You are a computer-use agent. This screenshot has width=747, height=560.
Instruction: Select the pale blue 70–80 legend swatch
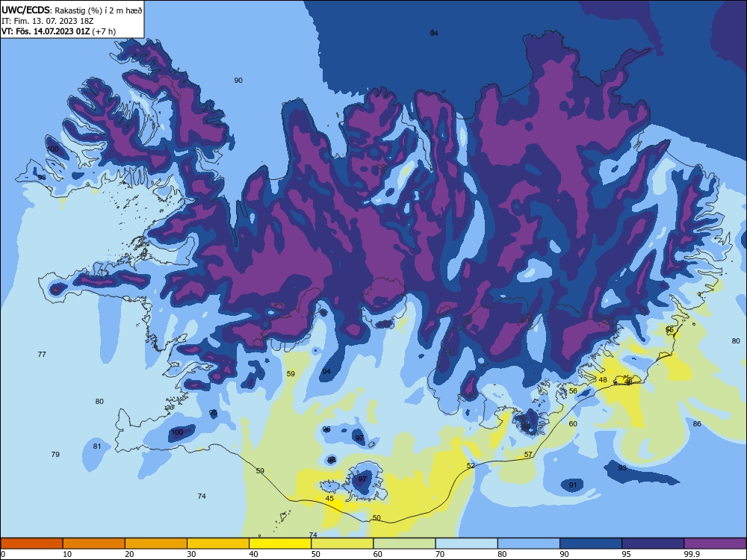(466, 544)
